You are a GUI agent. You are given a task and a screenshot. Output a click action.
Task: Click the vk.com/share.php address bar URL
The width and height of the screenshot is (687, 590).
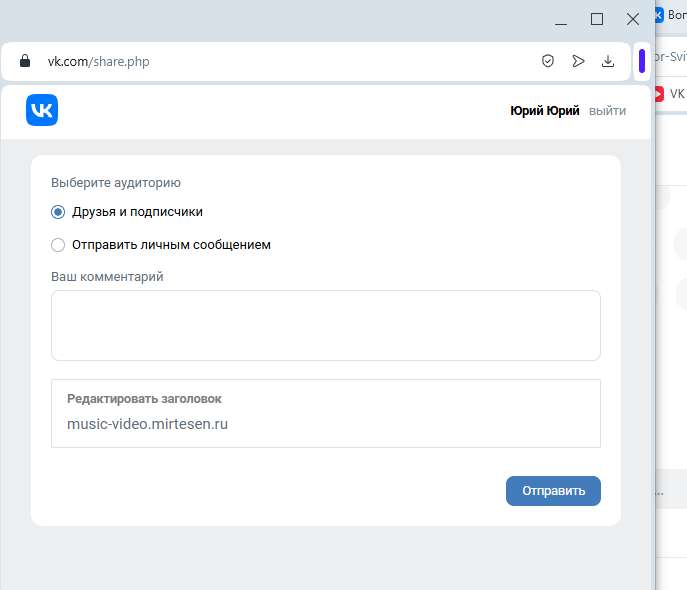99,61
